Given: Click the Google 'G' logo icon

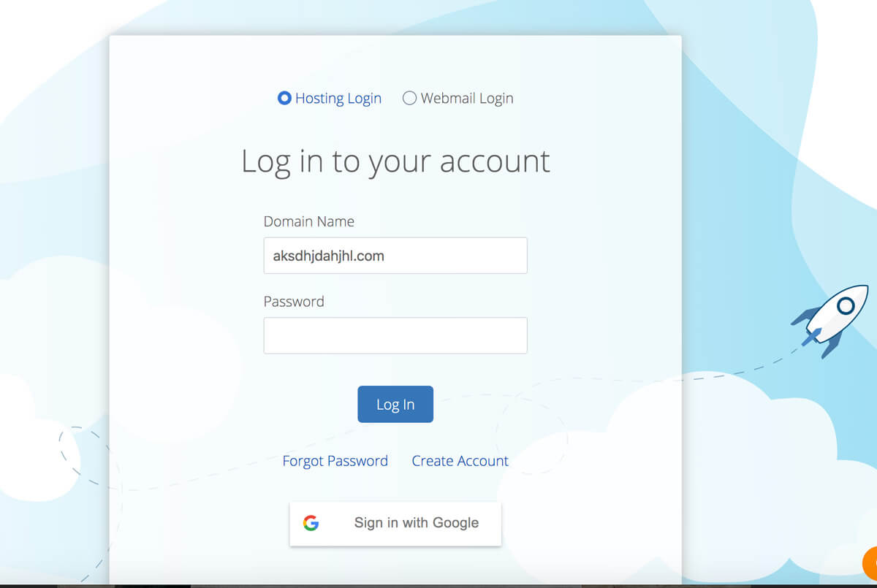Looking at the screenshot, I should [311, 523].
